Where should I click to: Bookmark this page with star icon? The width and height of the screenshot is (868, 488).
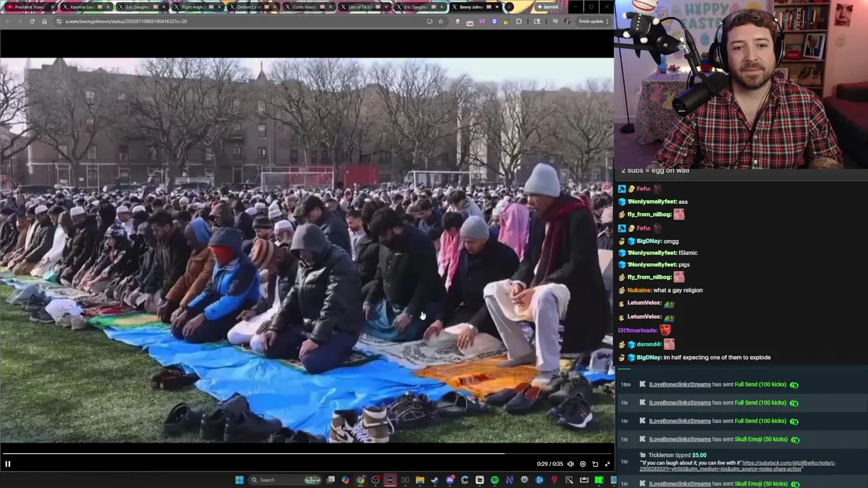441,21
